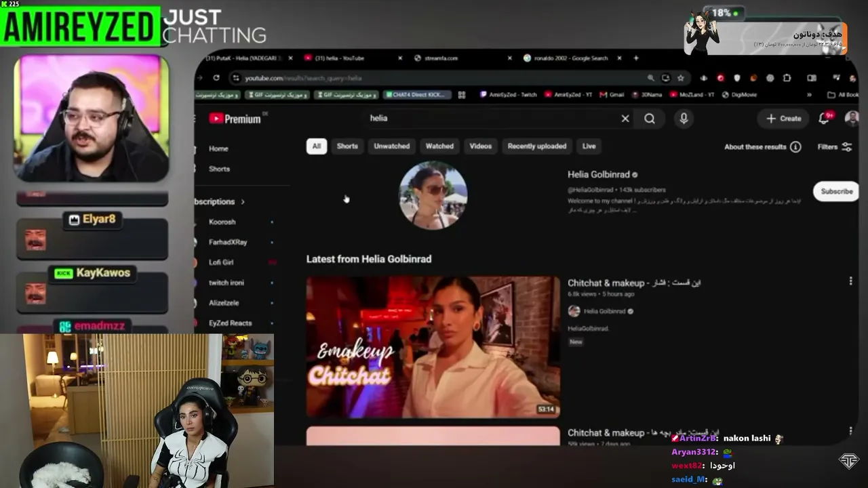Click the Create button
This screenshot has width=868, height=488.
click(784, 119)
